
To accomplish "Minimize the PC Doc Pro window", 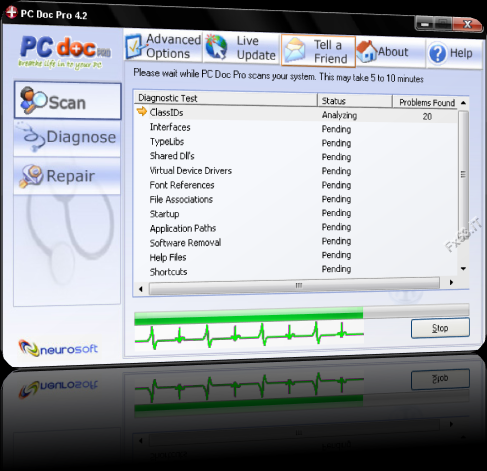I will [424, 24].
